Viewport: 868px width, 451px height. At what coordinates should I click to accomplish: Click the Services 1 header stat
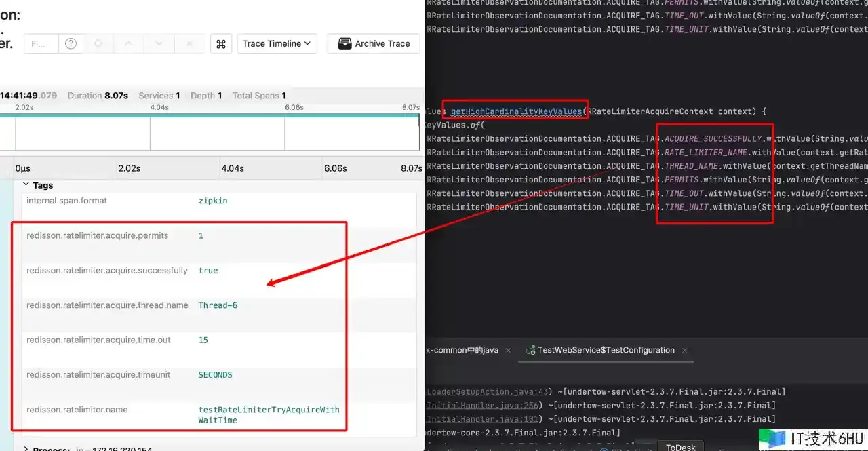[x=159, y=96]
